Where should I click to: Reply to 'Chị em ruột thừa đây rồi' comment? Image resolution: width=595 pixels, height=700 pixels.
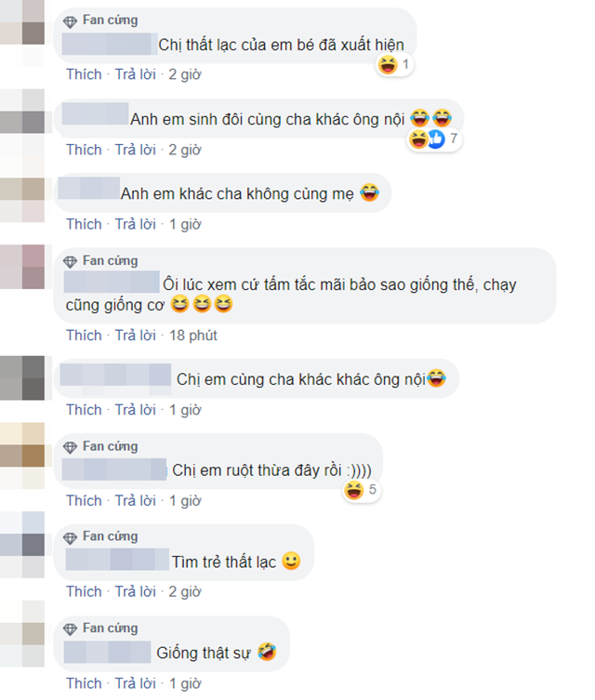135,501
